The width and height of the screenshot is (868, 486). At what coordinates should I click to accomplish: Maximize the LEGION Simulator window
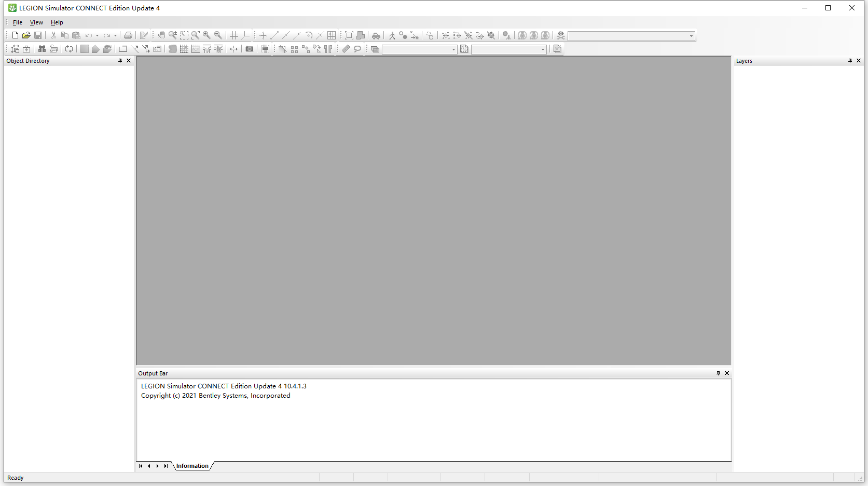(x=828, y=8)
